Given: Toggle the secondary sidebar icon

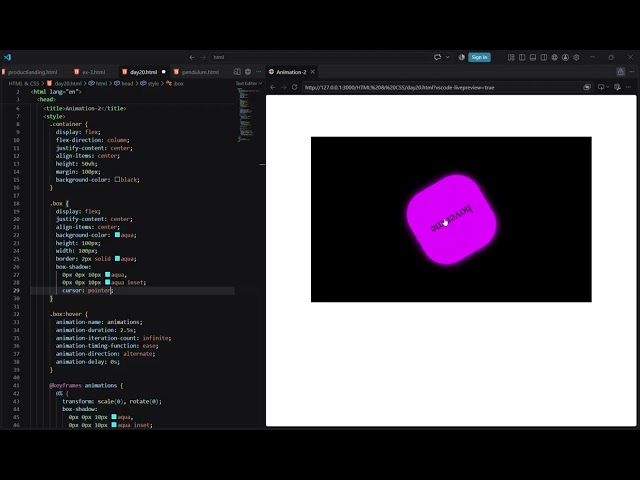Looking at the screenshot, I should [544, 57].
